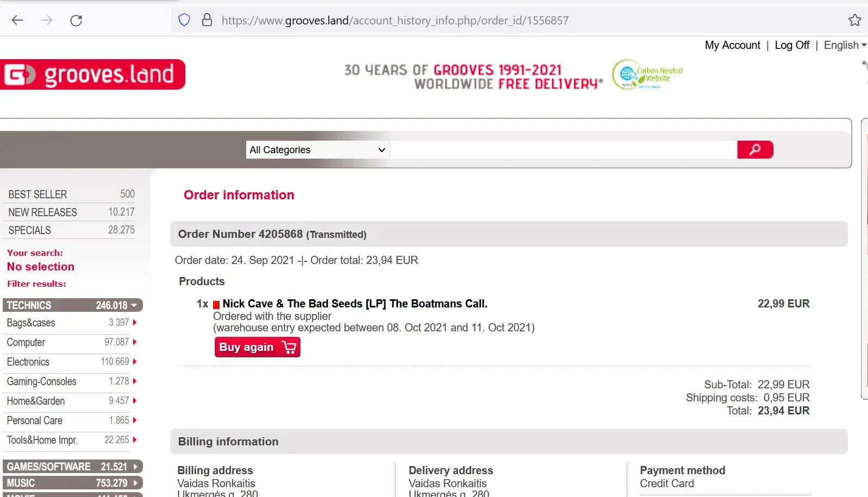Click the Sub-Total 22,99 EUR line
This screenshot has width=868, height=497.
click(757, 385)
